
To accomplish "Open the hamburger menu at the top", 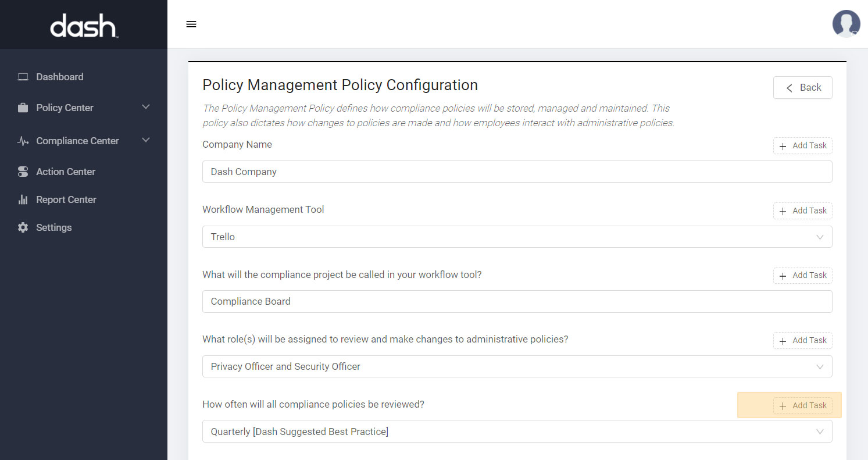I will 191,24.
